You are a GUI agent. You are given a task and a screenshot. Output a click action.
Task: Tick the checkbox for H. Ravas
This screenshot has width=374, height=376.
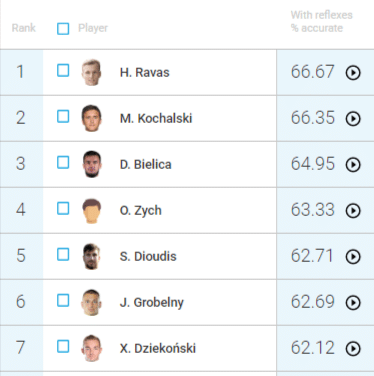tap(63, 71)
